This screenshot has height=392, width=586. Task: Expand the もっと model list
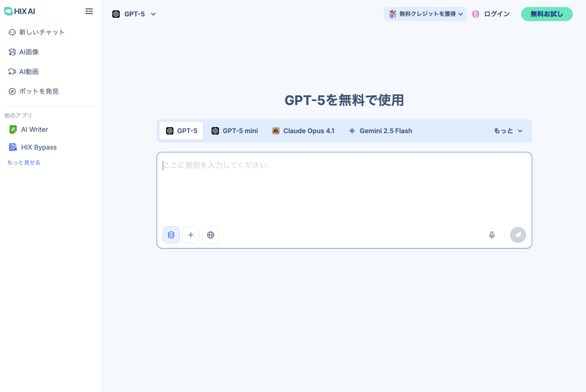pos(508,131)
